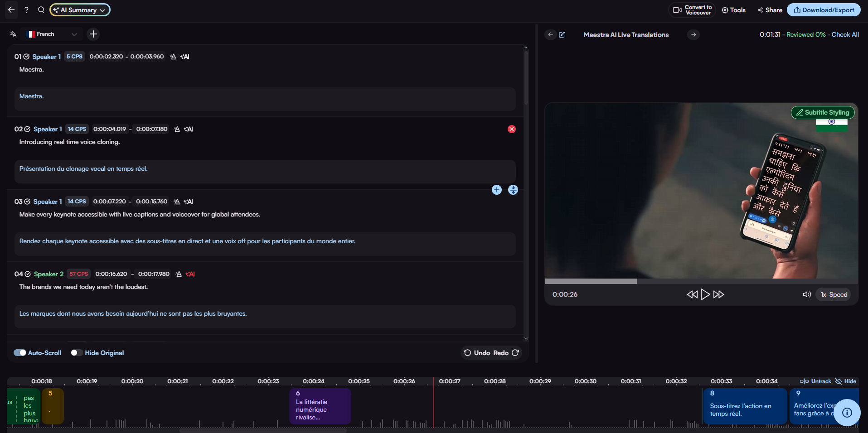
Task: Open the Share menu
Action: click(x=770, y=10)
